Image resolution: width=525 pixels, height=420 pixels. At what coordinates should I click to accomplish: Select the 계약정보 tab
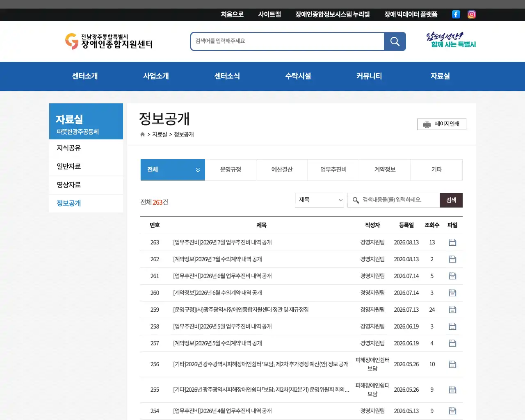coord(385,170)
